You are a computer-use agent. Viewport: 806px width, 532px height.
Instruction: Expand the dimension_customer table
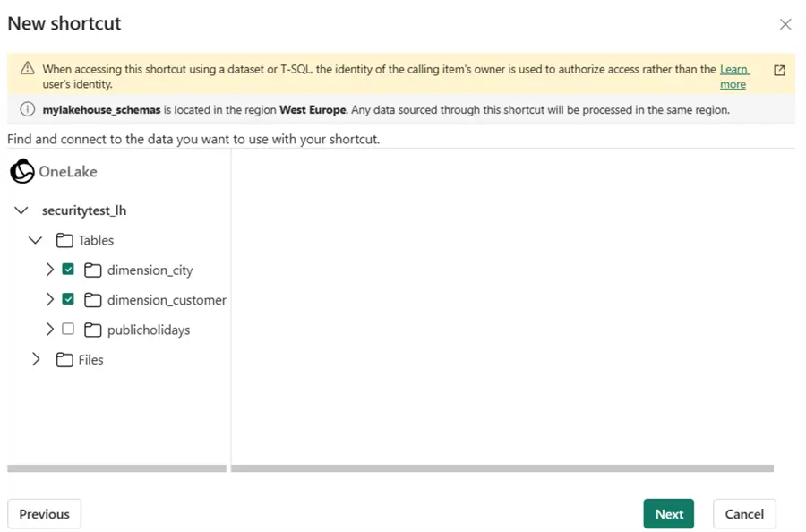pyautogui.click(x=49, y=299)
